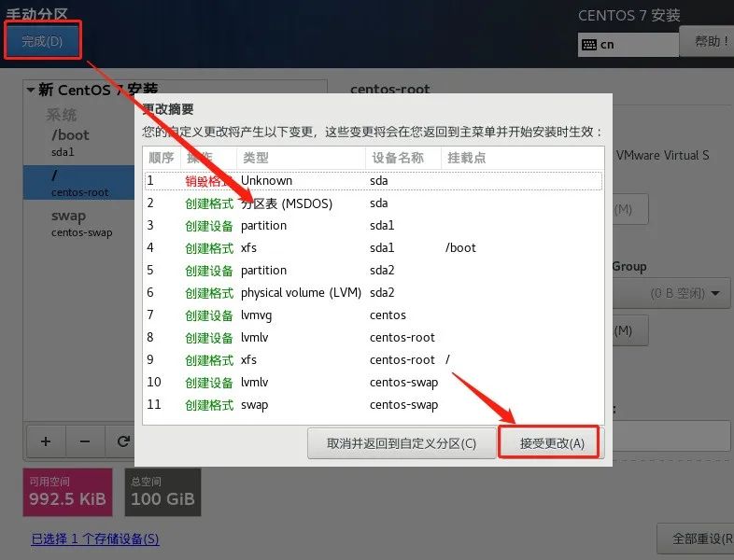Click the 总空间 100 GiB box

pyautogui.click(x=162, y=492)
